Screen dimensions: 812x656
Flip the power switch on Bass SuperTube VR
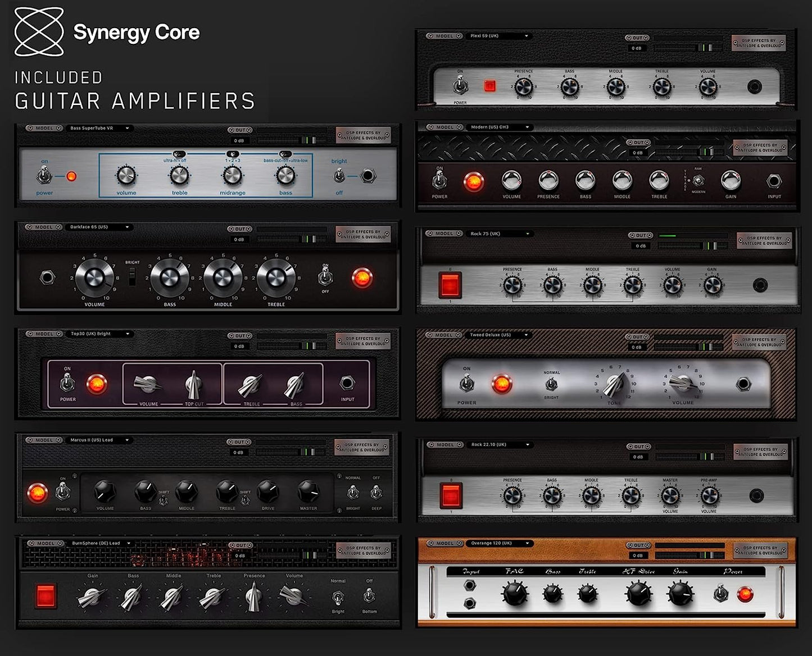coord(43,174)
